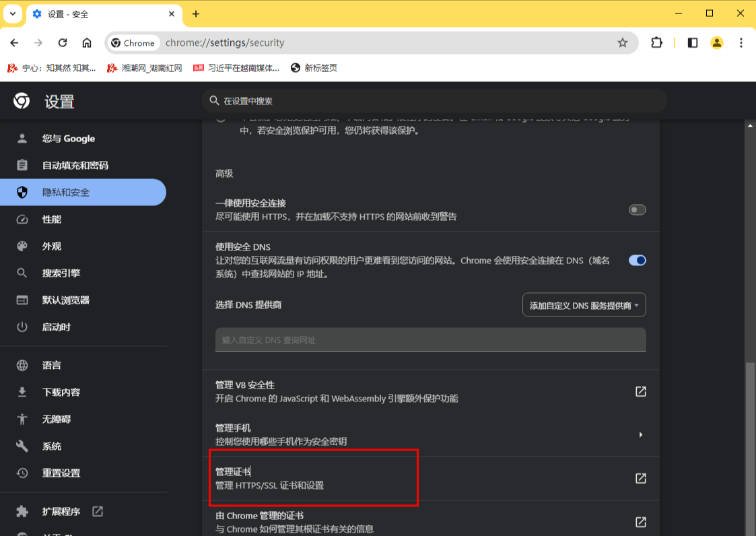Click the settings page vertical scrollbar
756x536 pixels.
click(x=750, y=448)
